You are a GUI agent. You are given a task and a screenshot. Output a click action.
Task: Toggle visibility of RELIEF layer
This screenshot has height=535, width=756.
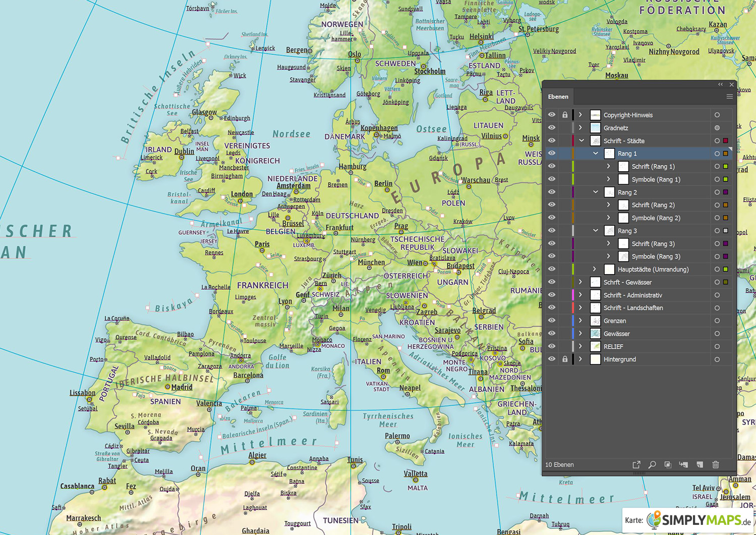point(552,346)
